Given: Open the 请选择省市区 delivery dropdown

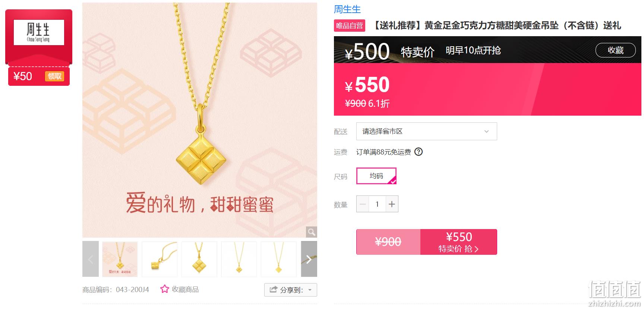Looking at the screenshot, I should coord(426,131).
